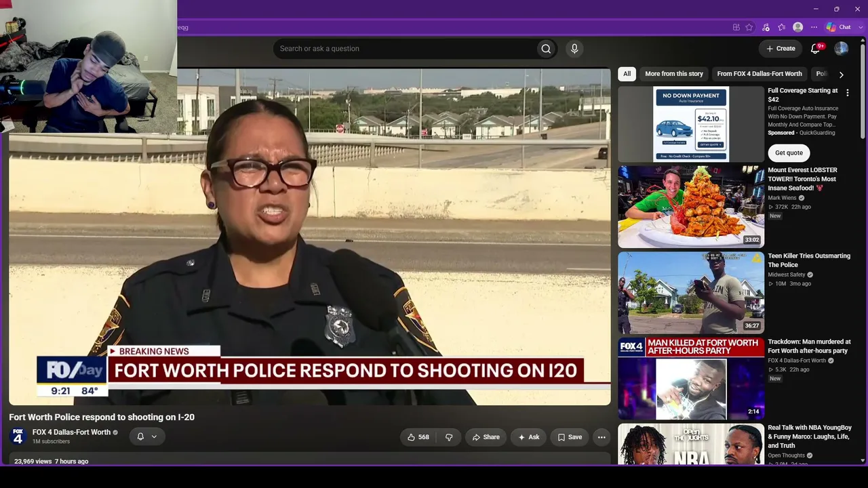This screenshot has width=868, height=488.
Task: Click the Midwest Safety channel name
Action: coord(787,274)
